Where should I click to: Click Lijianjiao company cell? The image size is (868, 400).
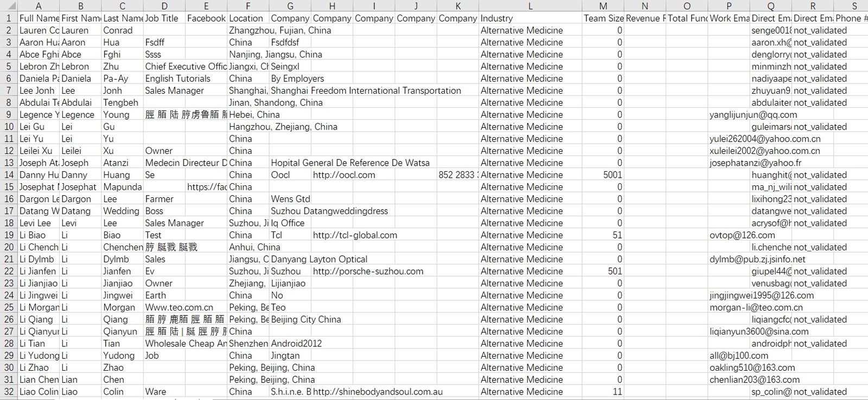click(290, 283)
